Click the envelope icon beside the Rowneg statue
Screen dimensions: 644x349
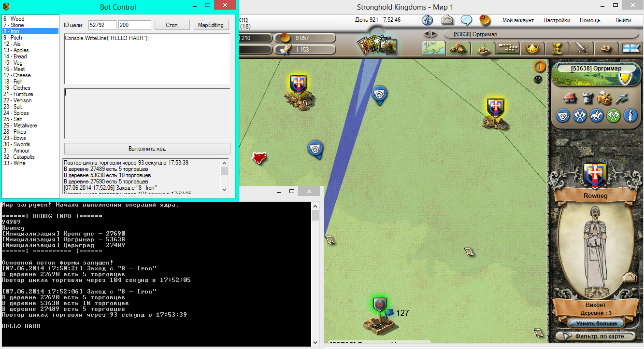click(629, 277)
